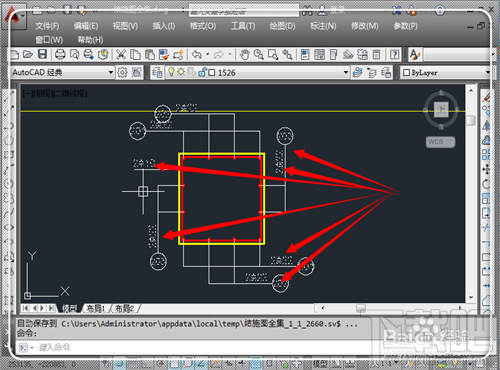
Task: Click the Block Editor icon
Action: click(178, 54)
